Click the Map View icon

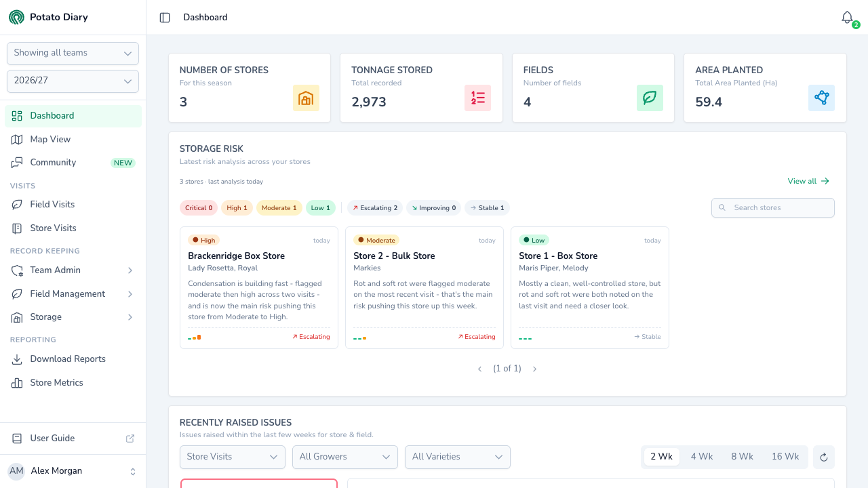[x=17, y=139]
